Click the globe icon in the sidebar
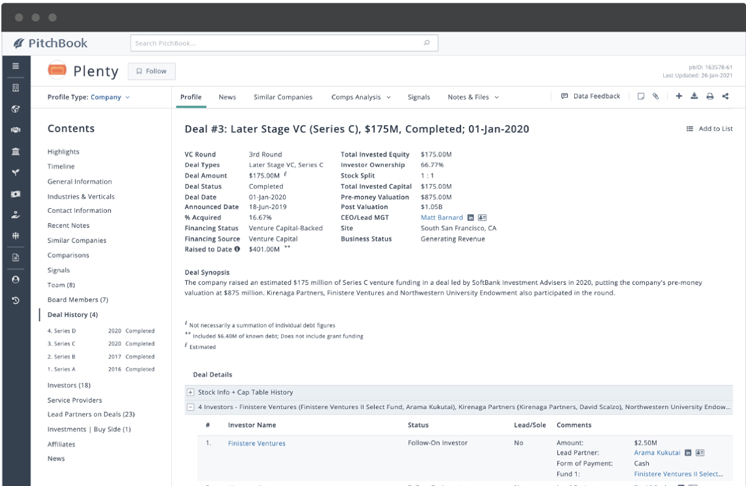Screen dimensions: 746x486 [16, 109]
